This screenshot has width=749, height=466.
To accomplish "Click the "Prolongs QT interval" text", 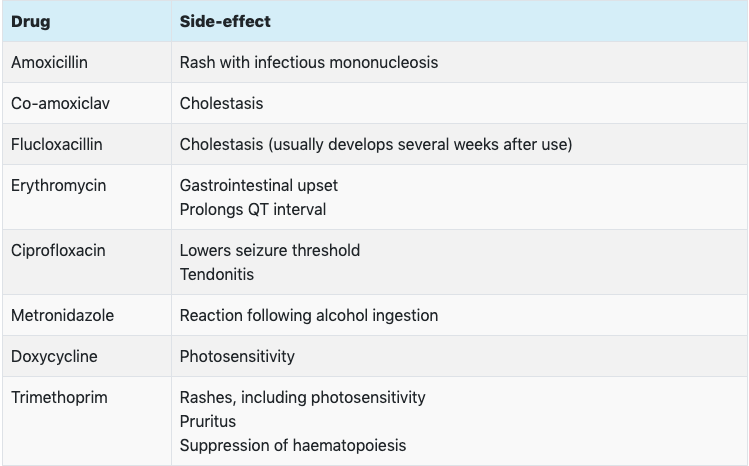I will coord(253,209).
